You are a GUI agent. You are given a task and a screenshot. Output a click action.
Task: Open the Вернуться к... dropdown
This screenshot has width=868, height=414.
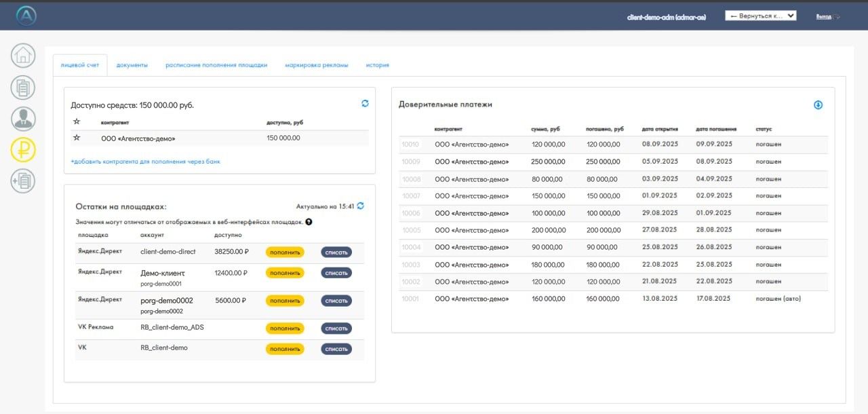760,16
